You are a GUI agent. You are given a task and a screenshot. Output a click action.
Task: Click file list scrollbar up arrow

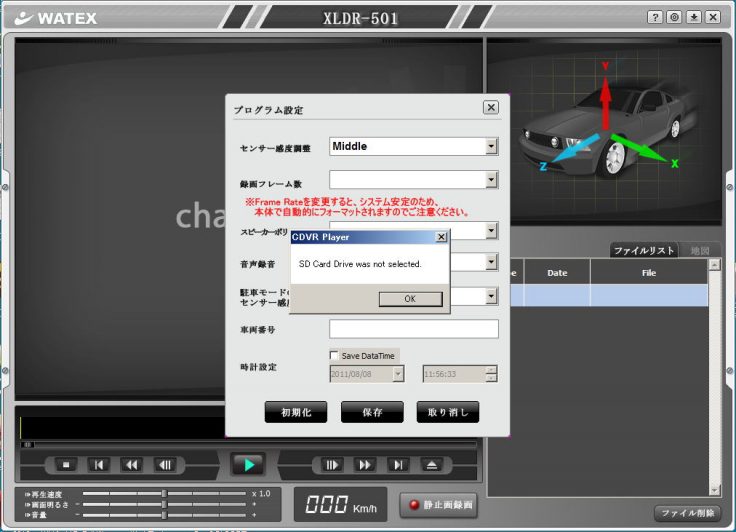(714, 265)
